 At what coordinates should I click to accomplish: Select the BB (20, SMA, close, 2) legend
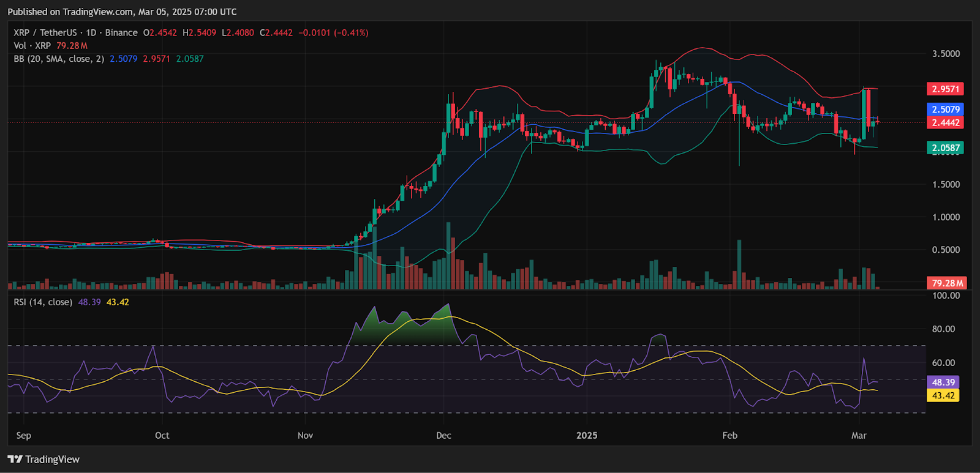[x=59, y=59]
